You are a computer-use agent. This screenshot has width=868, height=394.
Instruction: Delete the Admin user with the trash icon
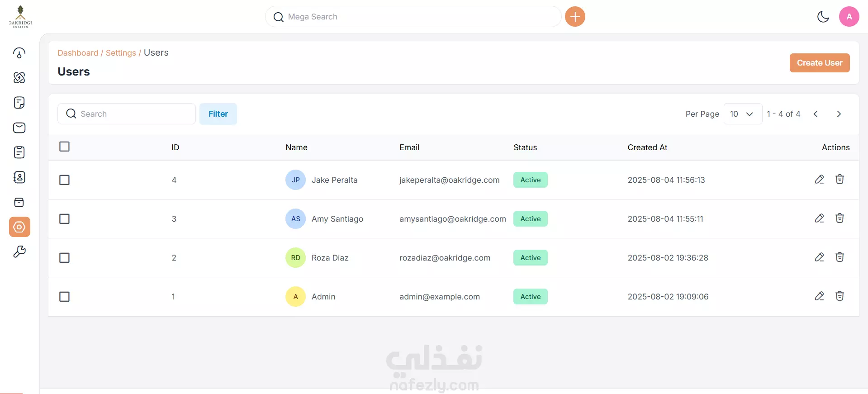[840, 296]
